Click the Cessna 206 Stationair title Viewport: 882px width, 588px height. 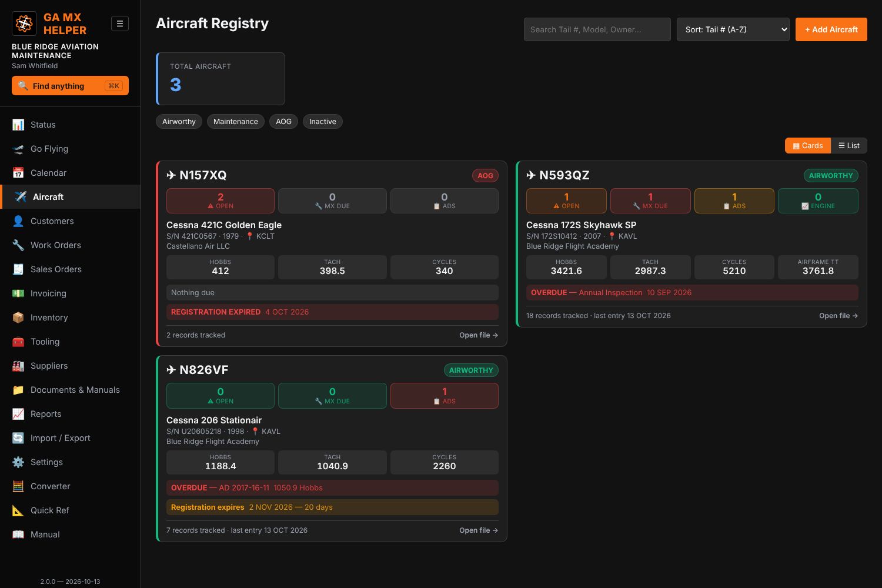214,420
